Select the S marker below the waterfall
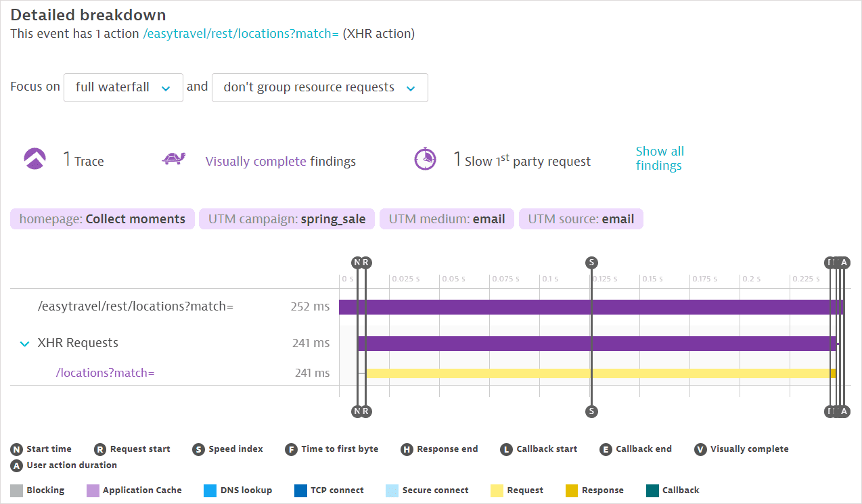 591,411
